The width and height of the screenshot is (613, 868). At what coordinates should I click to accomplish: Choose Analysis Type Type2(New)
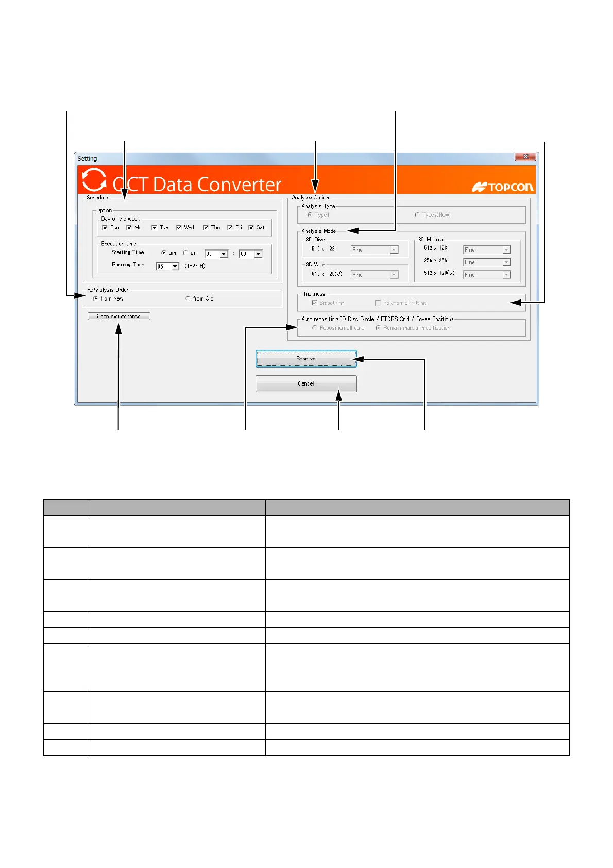coord(417,215)
